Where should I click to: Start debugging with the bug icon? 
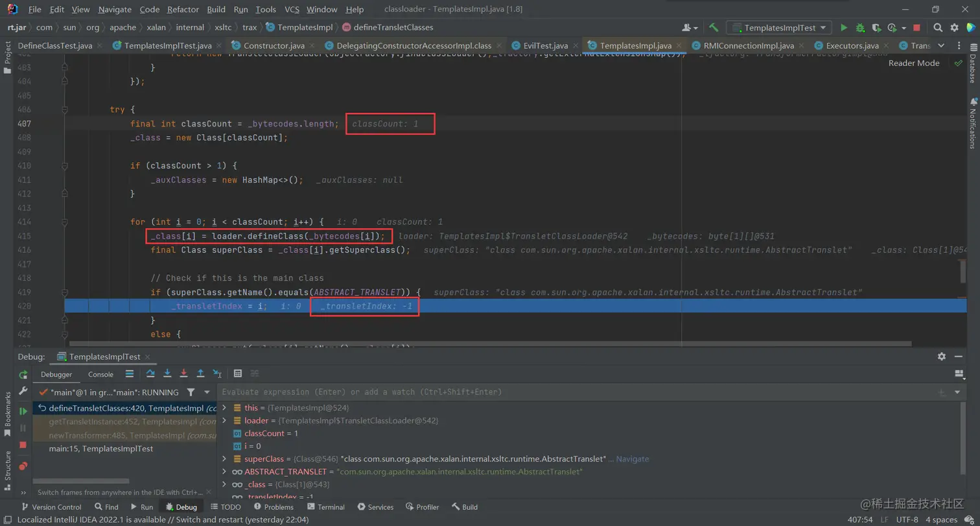coord(860,28)
